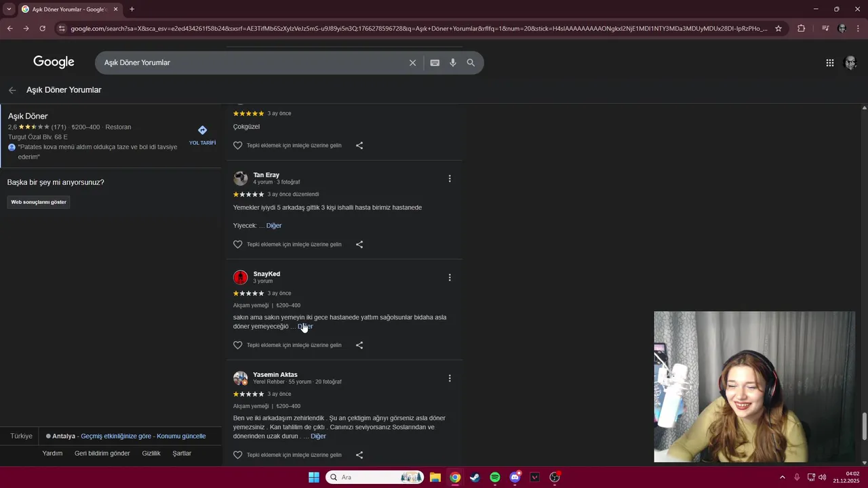The height and width of the screenshot is (488, 868).
Task: Bookmark this page with the star
Action: [778, 28]
